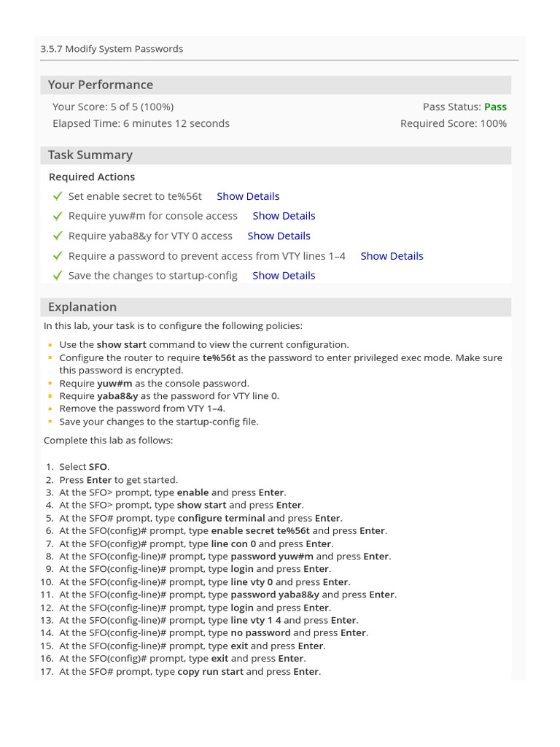Viewport: 560px width, 747px height.
Task: Click the green Pass status text
Action: [495, 107]
